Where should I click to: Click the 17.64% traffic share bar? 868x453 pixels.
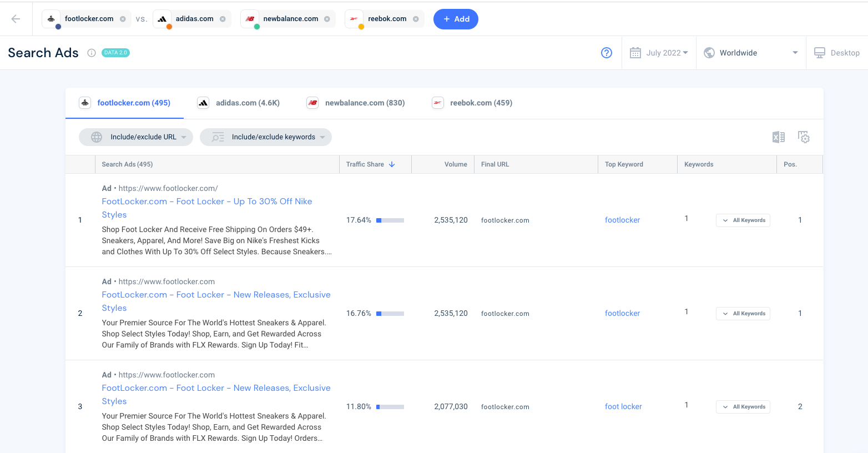[390, 220]
